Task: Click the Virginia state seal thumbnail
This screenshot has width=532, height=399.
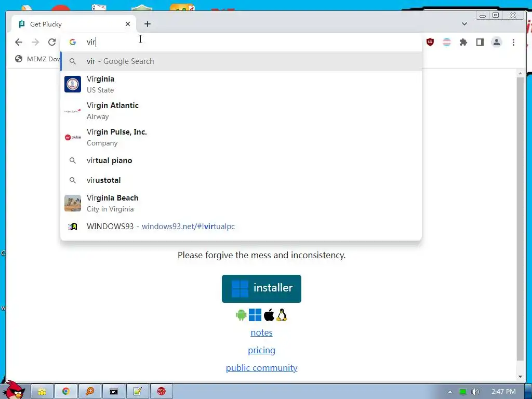Action: [73, 84]
